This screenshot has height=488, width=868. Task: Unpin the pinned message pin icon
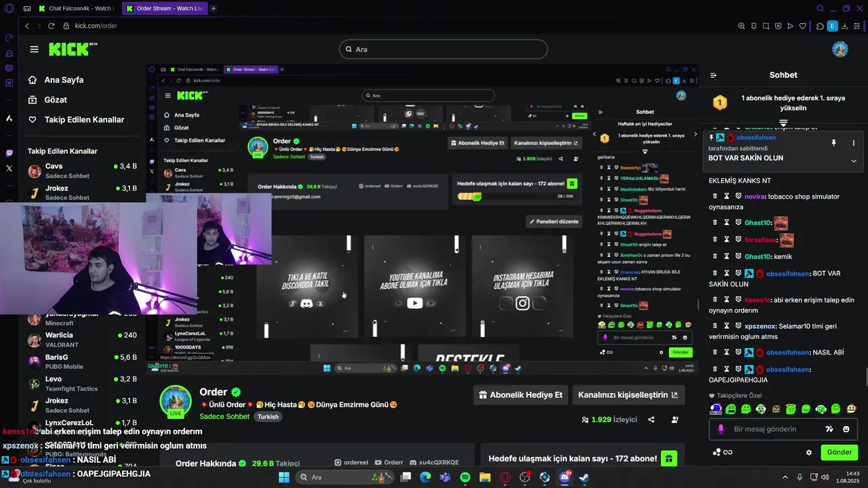[x=834, y=143]
